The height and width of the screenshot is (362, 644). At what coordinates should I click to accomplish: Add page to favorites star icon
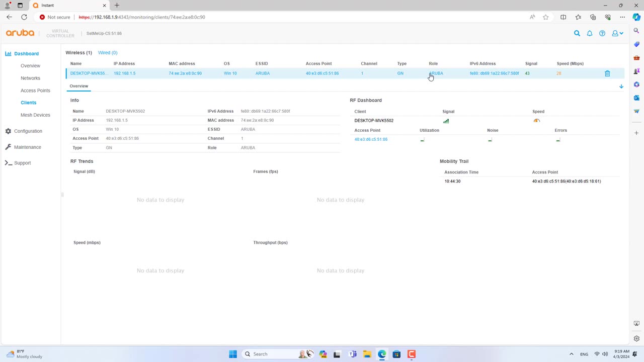coord(545,17)
